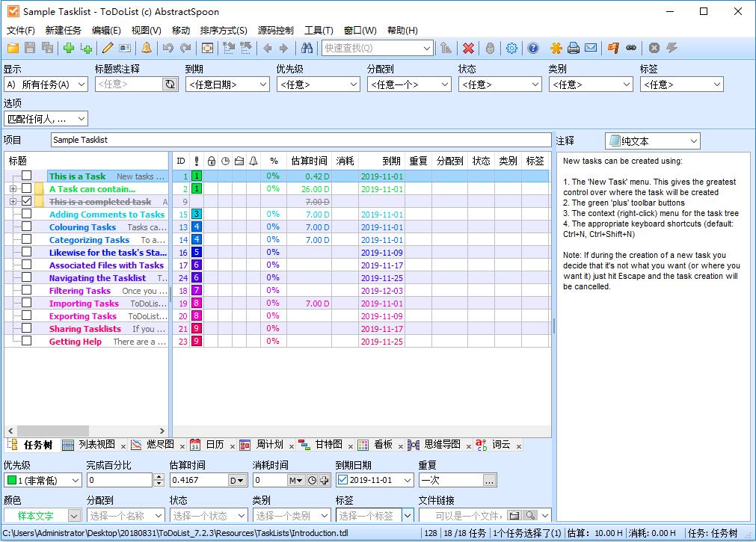This screenshot has width=756, height=542.
Task: Click the 完成百分比 input field
Action: point(120,480)
